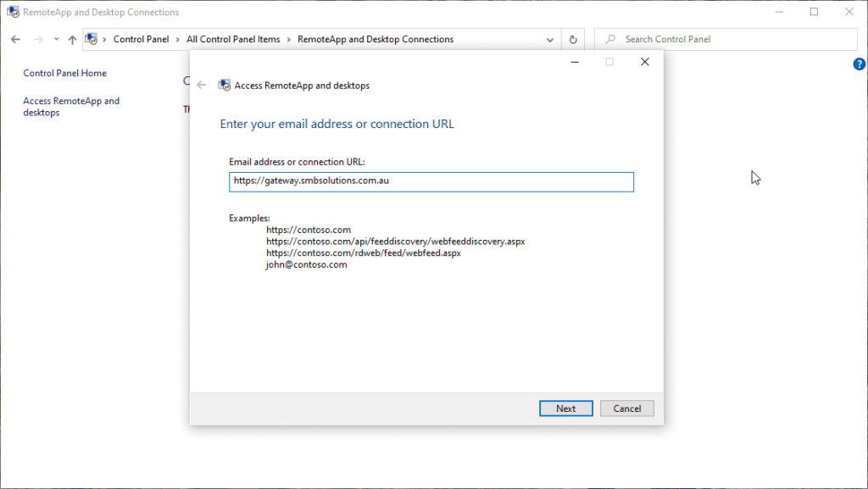Click the Access RemoteApp wizard title icon

(x=224, y=86)
